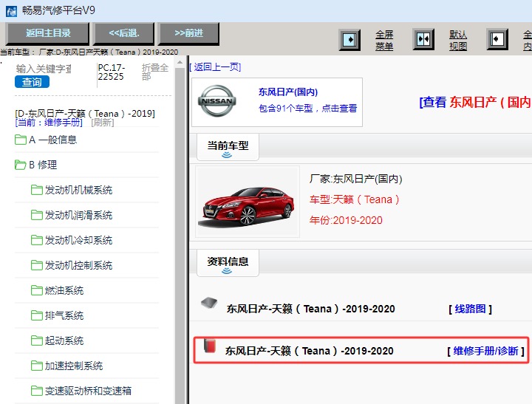Click the 年份:2019-2020 text
The height and width of the screenshot is (404, 532).
tap(346, 221)
